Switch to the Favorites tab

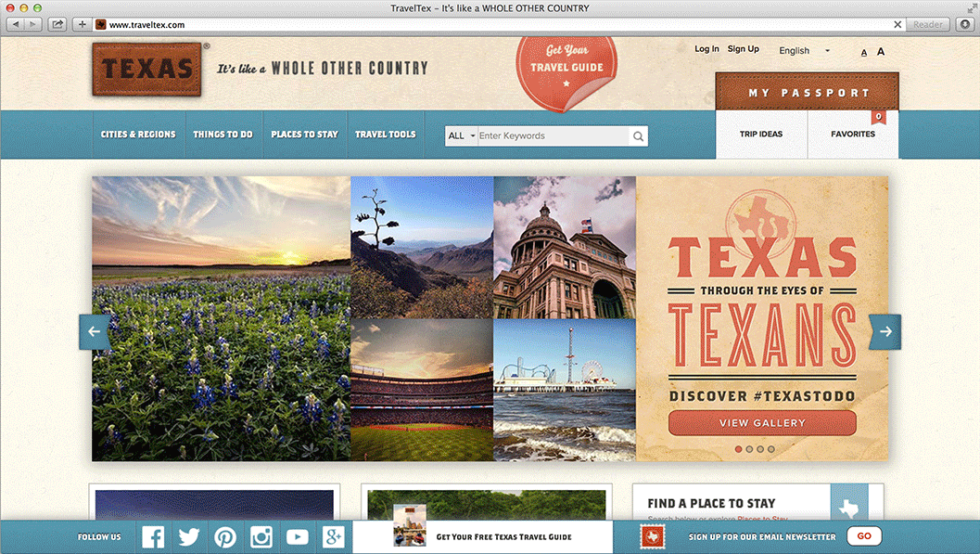point(852,134)
